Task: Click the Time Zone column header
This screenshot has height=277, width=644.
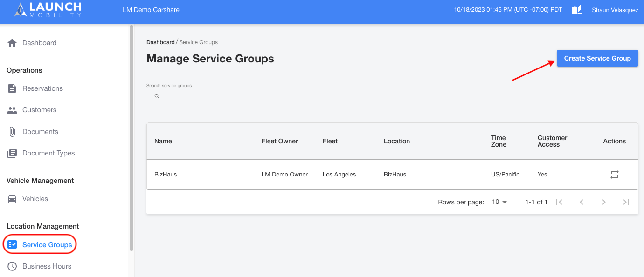Action: (x=499, y=141)
